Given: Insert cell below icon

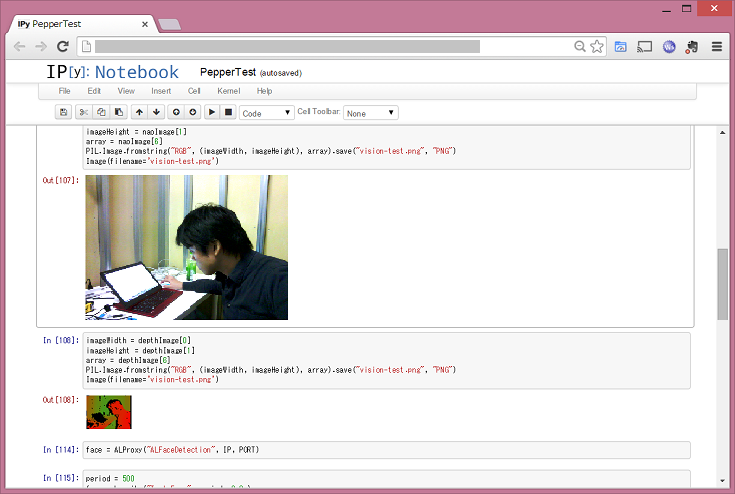Looking at the screenshot, I should tap(193, 112).
